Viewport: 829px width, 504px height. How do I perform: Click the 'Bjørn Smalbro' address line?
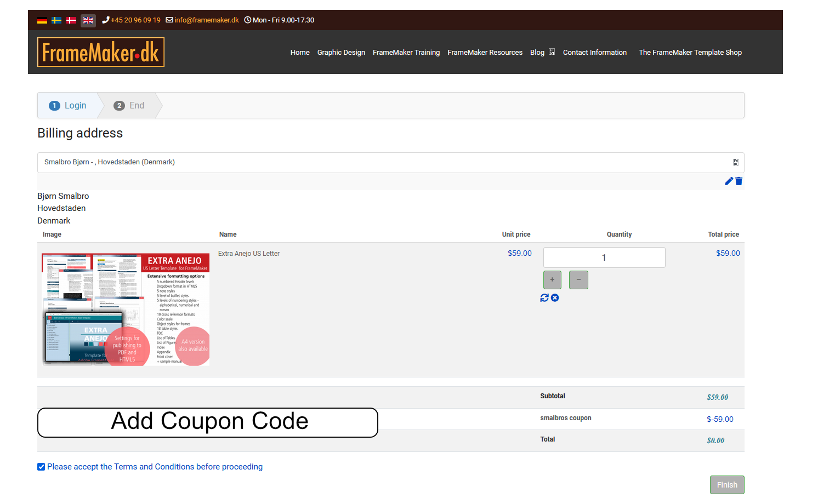(x=63, y=196)
